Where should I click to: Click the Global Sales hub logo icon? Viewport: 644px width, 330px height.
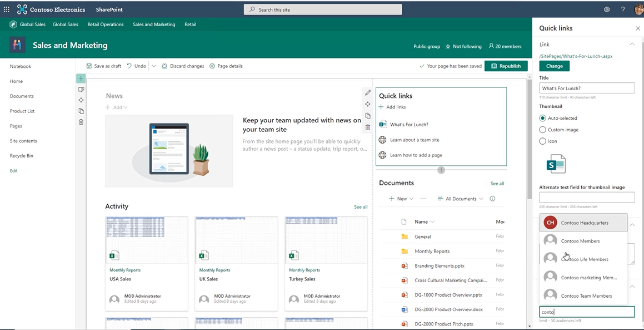coord(13,24)
